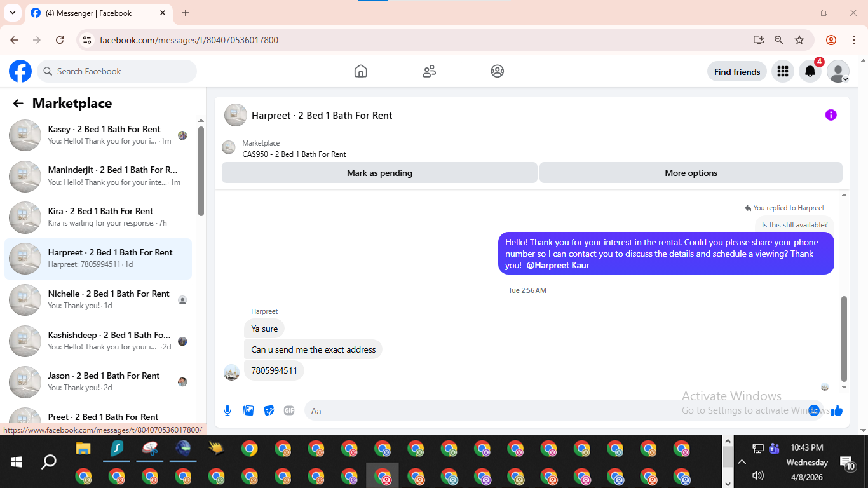Open the Friends icon in top navigation
Screen dimensions: 868x488
click(x=430, y=71)
